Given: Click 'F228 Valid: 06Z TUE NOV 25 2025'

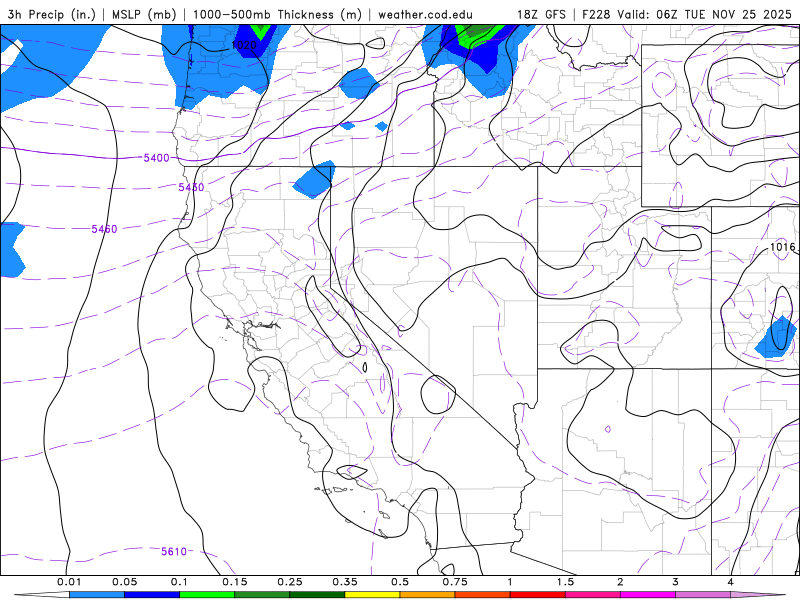Looking at the screenshot, I should [687, 14].
